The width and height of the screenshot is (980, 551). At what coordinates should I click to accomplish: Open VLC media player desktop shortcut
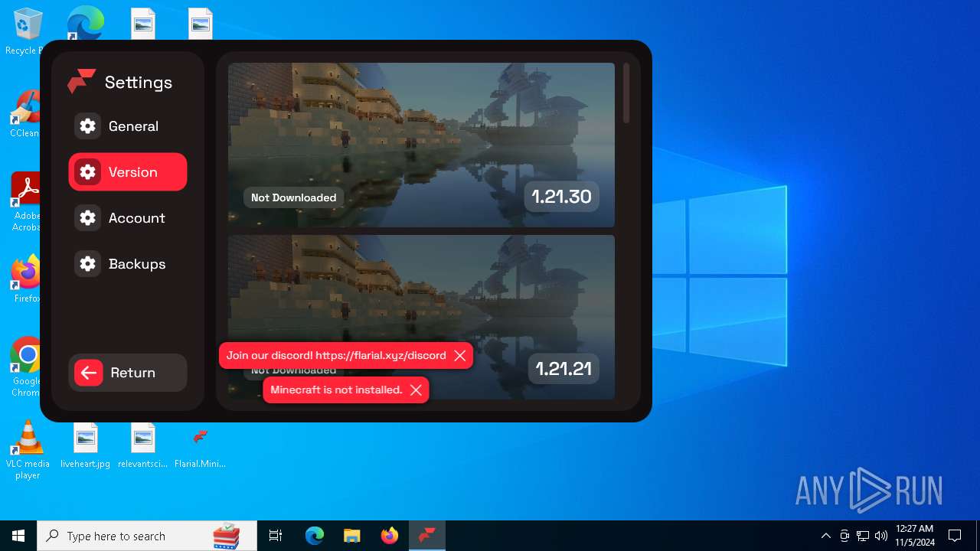[x=28, y=450]
